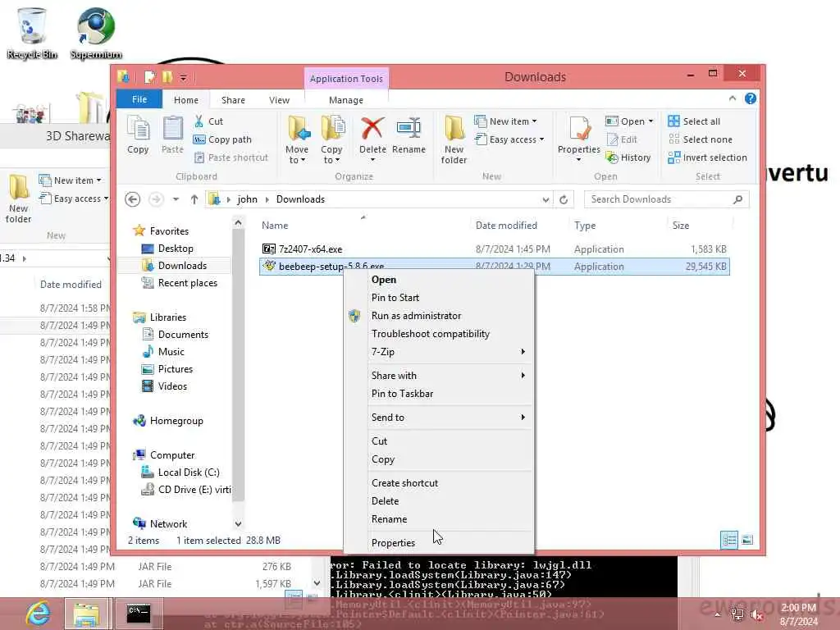Screen dimensions: 840x630
Task: Expand the address bar history dropdown
Action: [546, 200]
